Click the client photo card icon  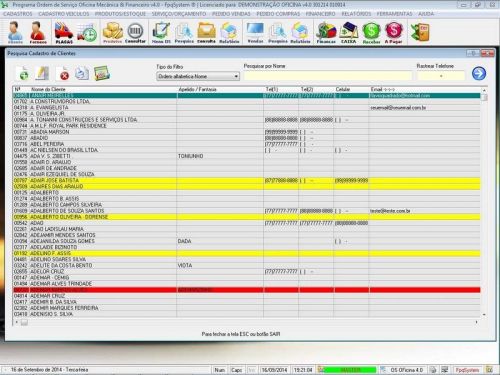pos(102,73)
